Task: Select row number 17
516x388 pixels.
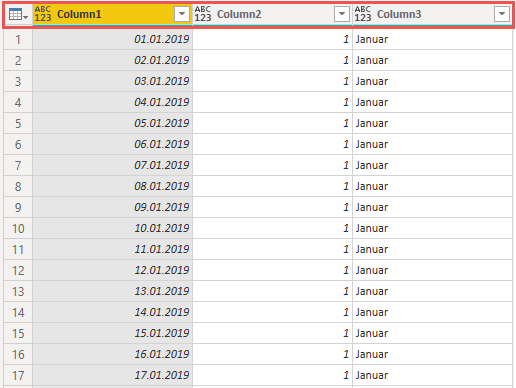Action: (18, 375)
